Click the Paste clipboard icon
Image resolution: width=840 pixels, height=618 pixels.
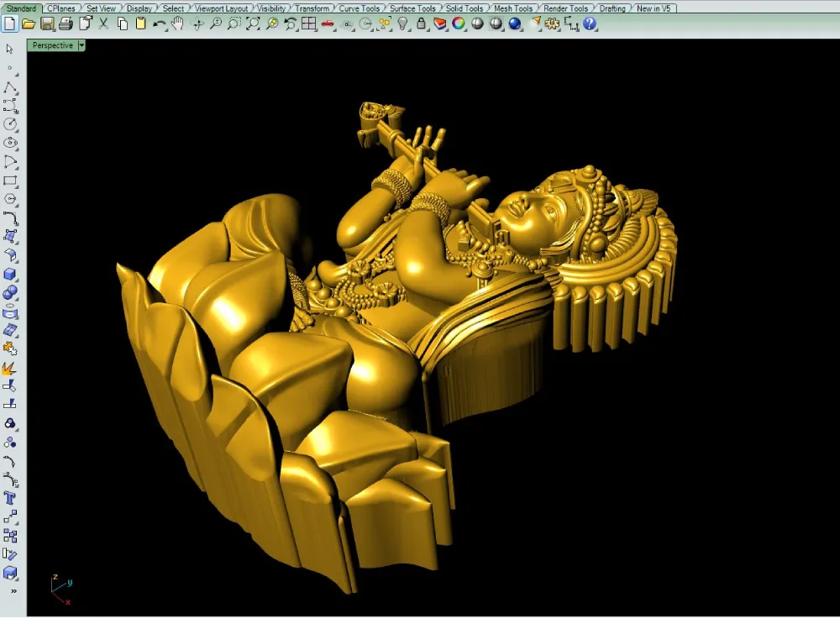(140, 24)
